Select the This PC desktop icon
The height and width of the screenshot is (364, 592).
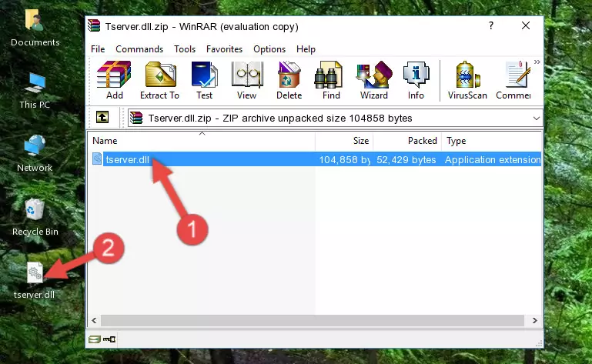click(x=35, y=91)
